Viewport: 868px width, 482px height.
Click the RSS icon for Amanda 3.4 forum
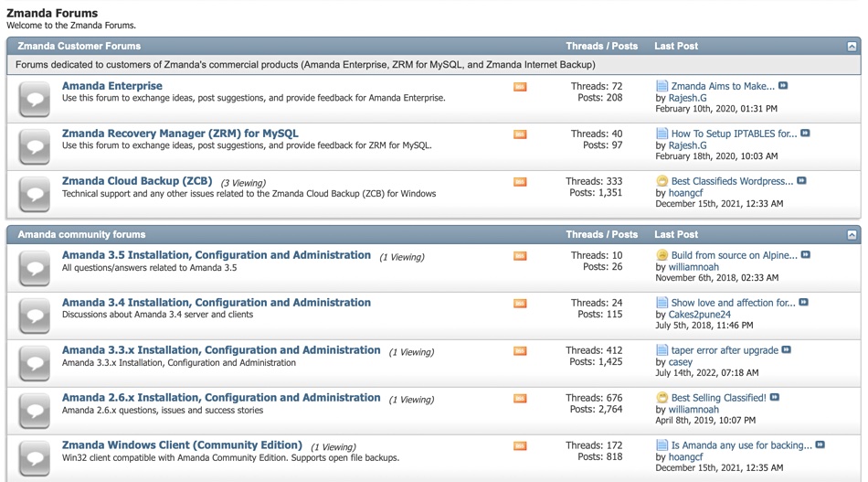(x=520, y=304)
